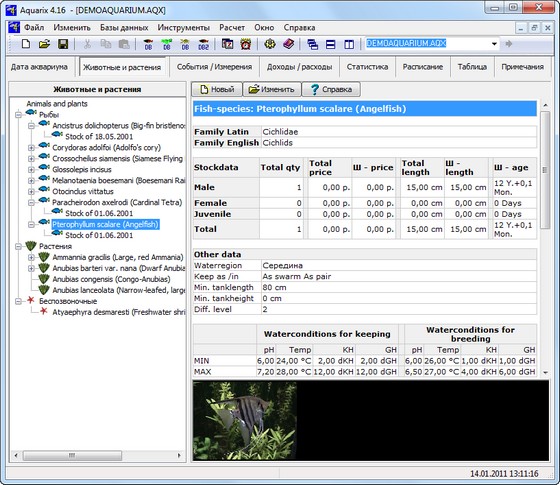This screenshot has width=560, height=485.
Task: Switch to the Доходы / расходы tab
Action: tap(299, 67)
